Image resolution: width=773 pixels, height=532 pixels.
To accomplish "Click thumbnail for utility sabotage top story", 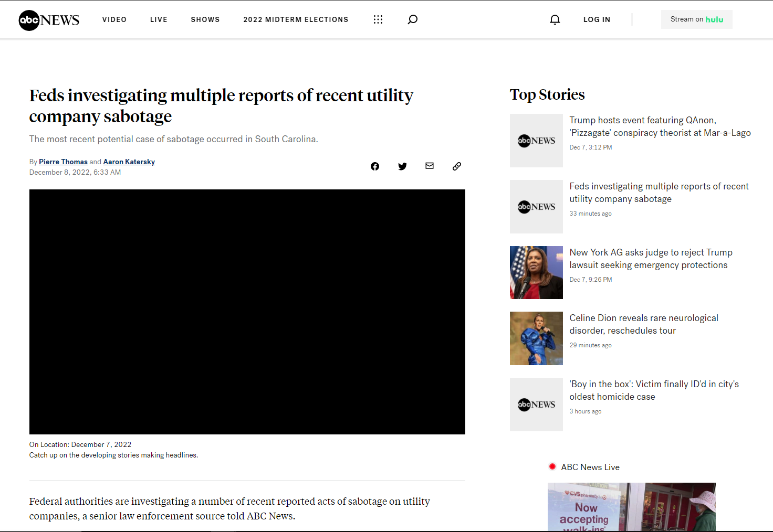I will click(536, 207).
